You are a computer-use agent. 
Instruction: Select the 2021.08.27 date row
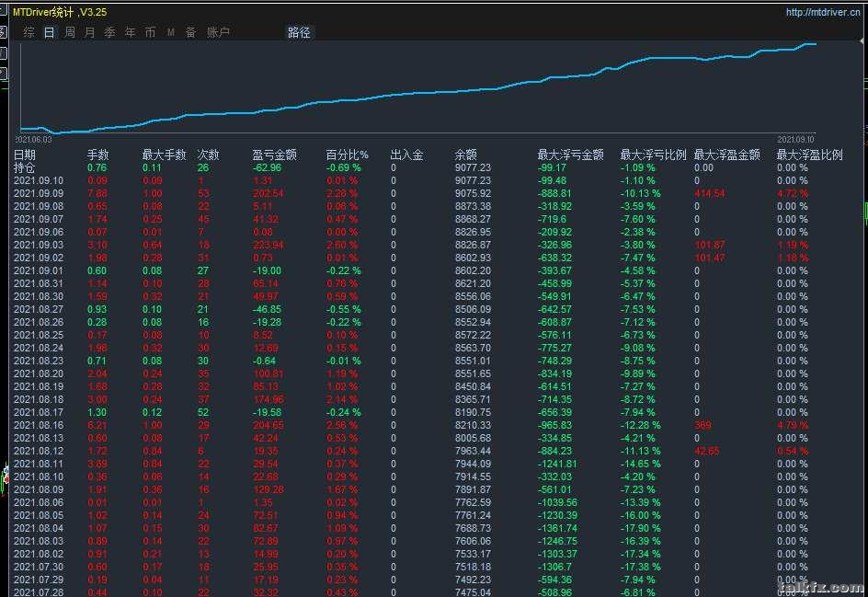tap(39, 309)
